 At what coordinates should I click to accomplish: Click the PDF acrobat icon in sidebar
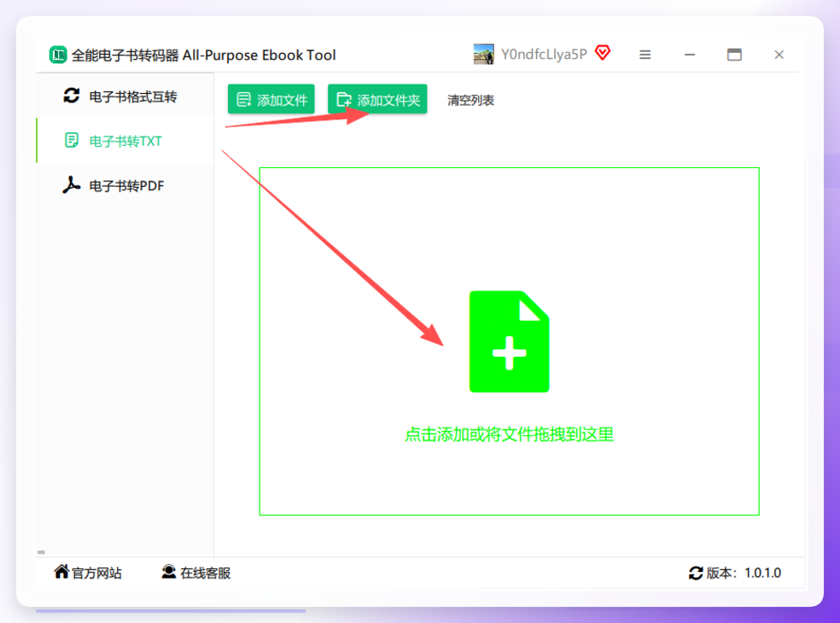(x=71, y=185)
